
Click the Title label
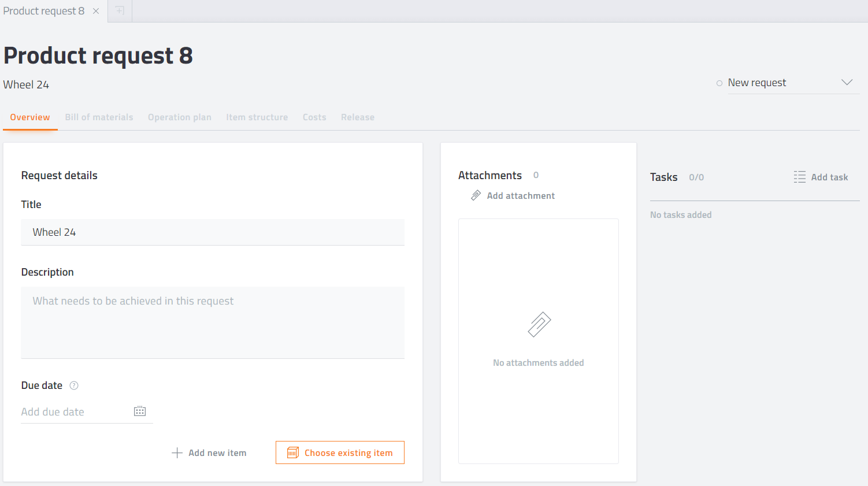(31, 205)
